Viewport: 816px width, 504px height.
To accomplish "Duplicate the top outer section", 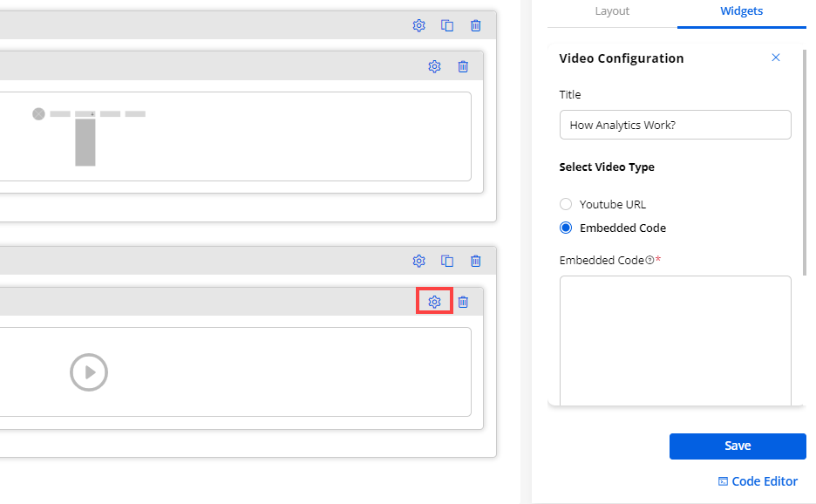I will (447, 25).
